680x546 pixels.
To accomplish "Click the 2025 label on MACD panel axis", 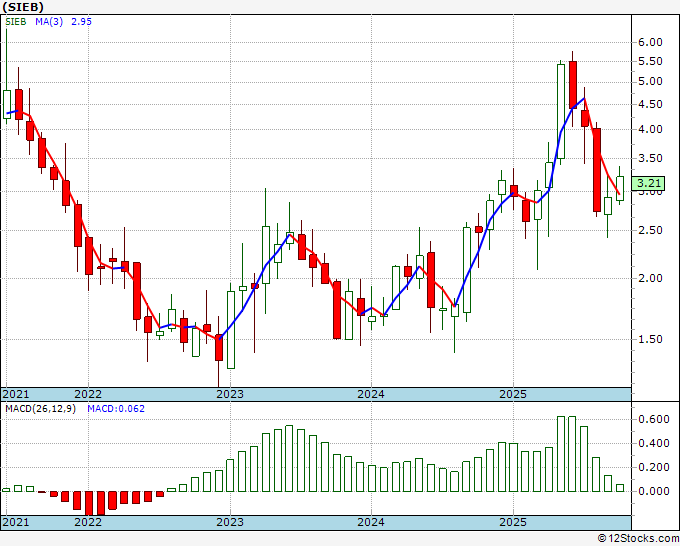I will pyautogui.click(x=513, y=522).
